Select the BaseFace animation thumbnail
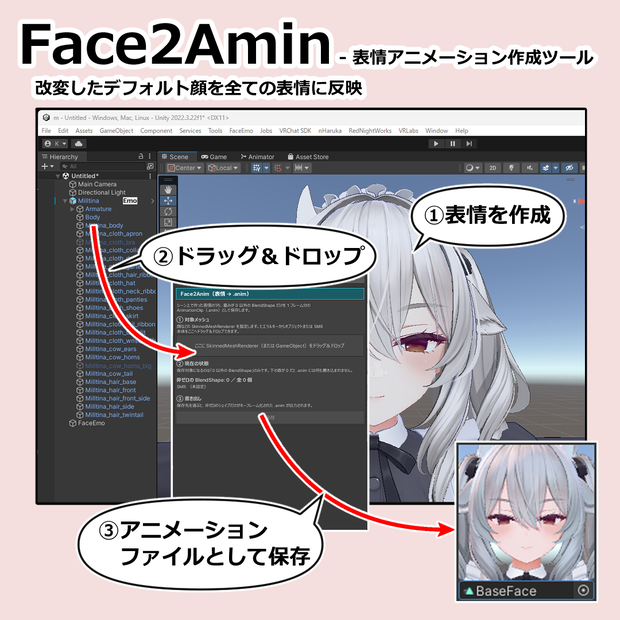Image resolution: width=620 pixels, height=620 pixels. pyautogui.click(x=526, y=512)
